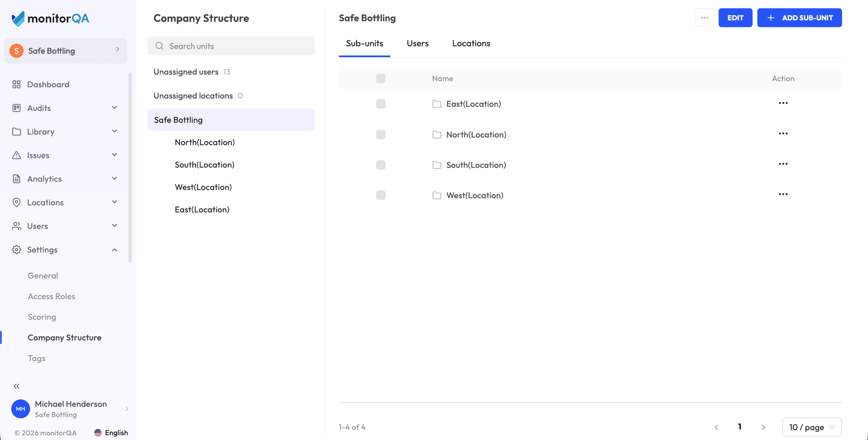Image resolution: width=868 pixels, height=440 pixels.
Task: Open action menu for South(Location) row
Action: [783, 164]
